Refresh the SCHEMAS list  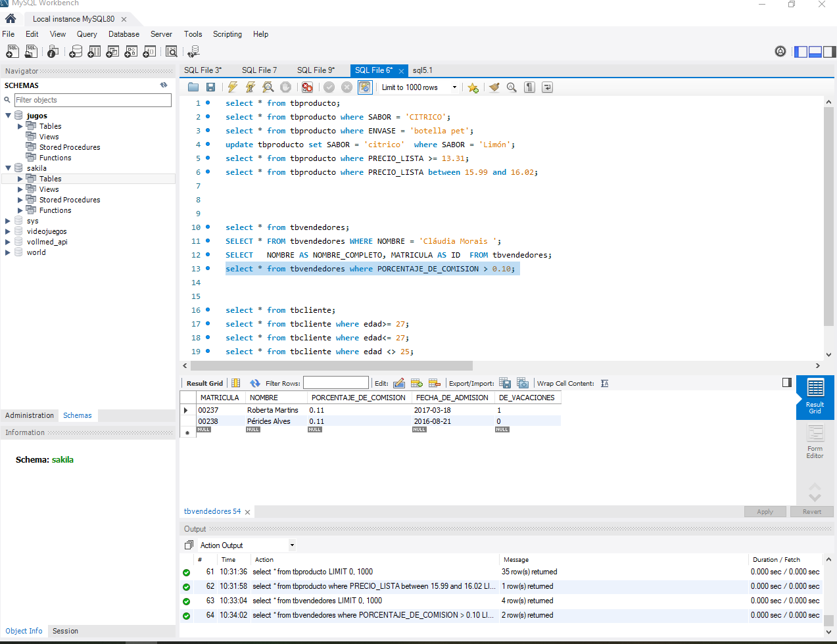(164, 85)
